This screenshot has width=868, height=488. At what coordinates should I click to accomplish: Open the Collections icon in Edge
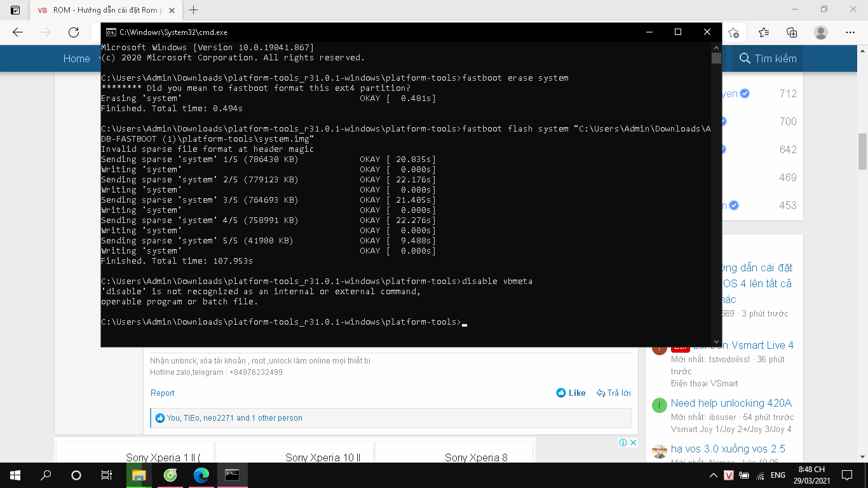coord(792,32)
